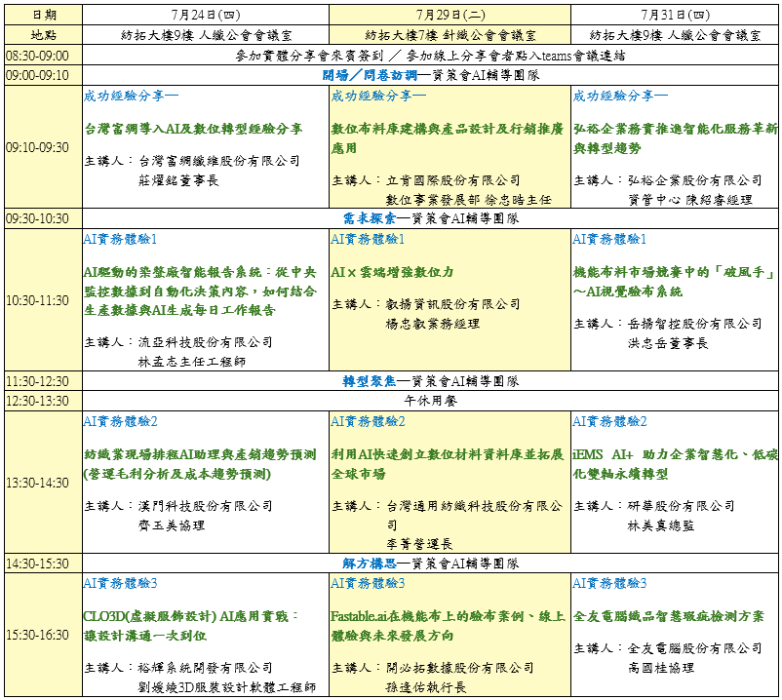Click company '漢門科技股份有限公司'
Viewport: 782px width, 700px height.
pyautogui.click(x=206, y=506)
